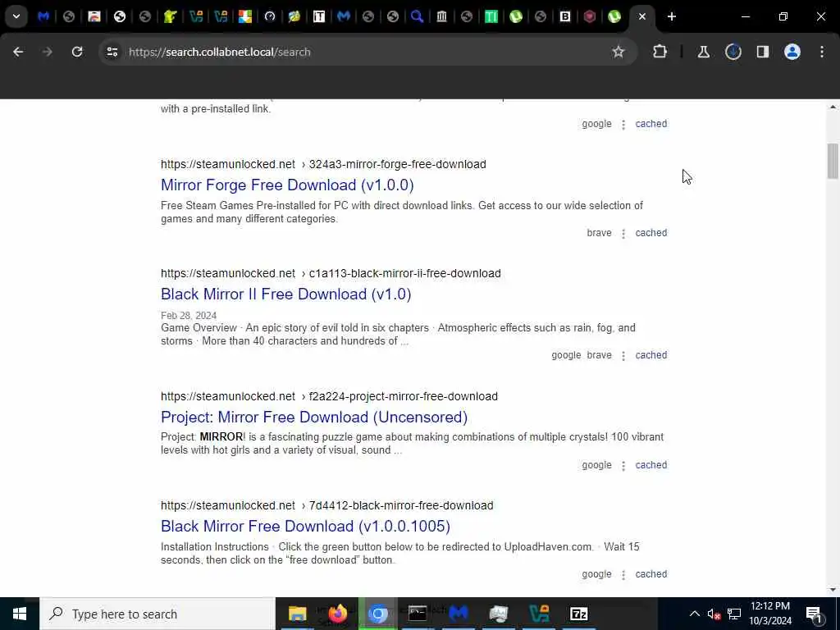This screenshot has width=840, height=630.
Task: Open the downloads indicator in toolbar
Action: [733, 52]
